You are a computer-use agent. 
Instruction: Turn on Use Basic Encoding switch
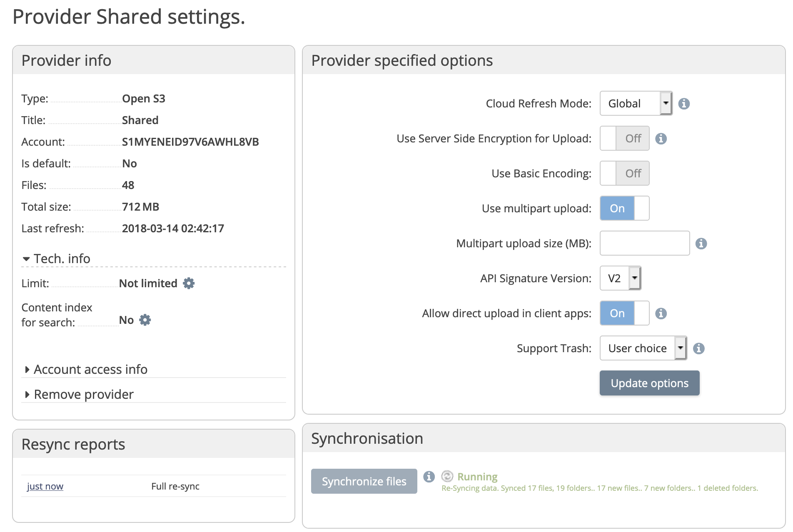click(624, 174)
